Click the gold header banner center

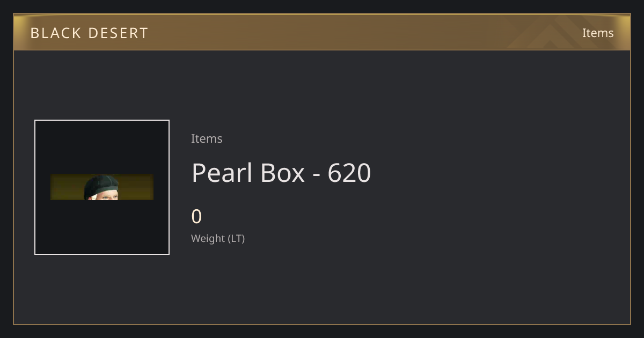pos(322,32)
